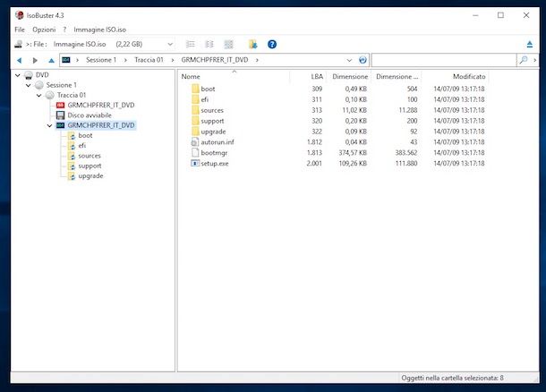Click the IsoBuster app icon in title bar
This screenshot has height=392, width=546.
pos(20,15)
